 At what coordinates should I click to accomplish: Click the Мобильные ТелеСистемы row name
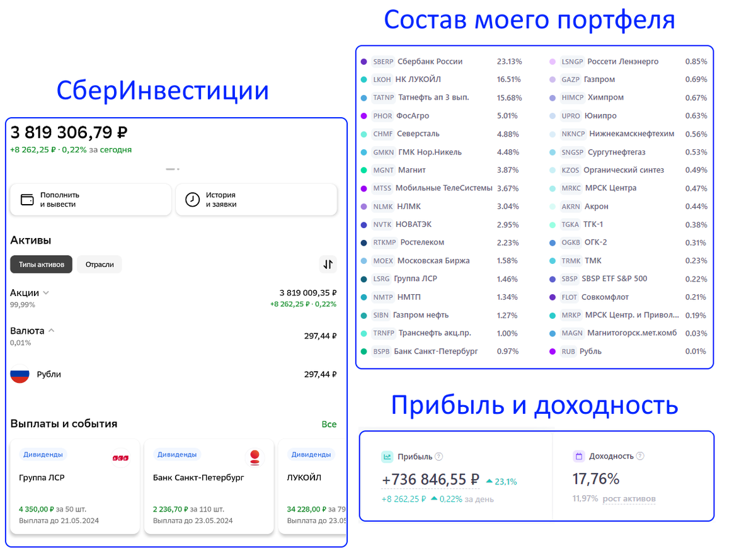tap(444, 188)
